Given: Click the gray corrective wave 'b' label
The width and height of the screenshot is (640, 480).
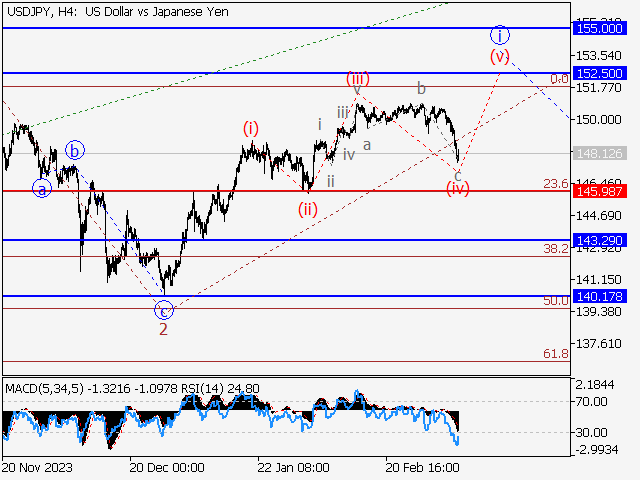Looking at the screenshot, I should pyautogui.click(x=421, y=88).
